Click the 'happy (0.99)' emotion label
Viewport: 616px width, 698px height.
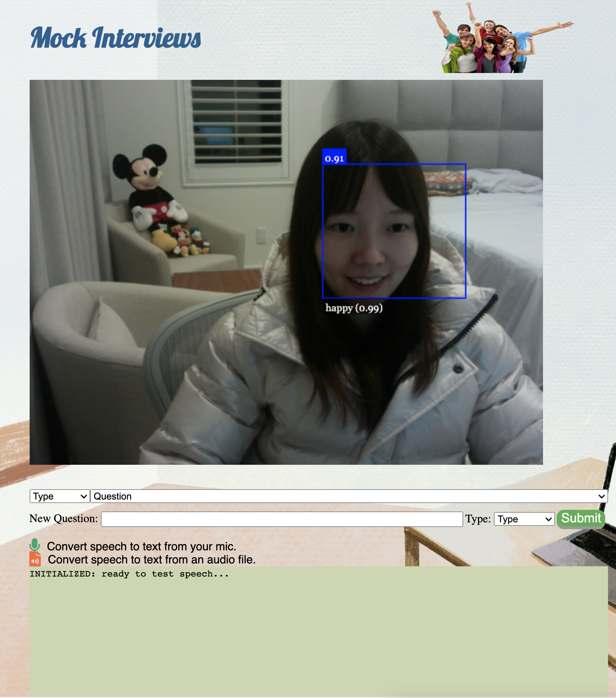[354, 308]
